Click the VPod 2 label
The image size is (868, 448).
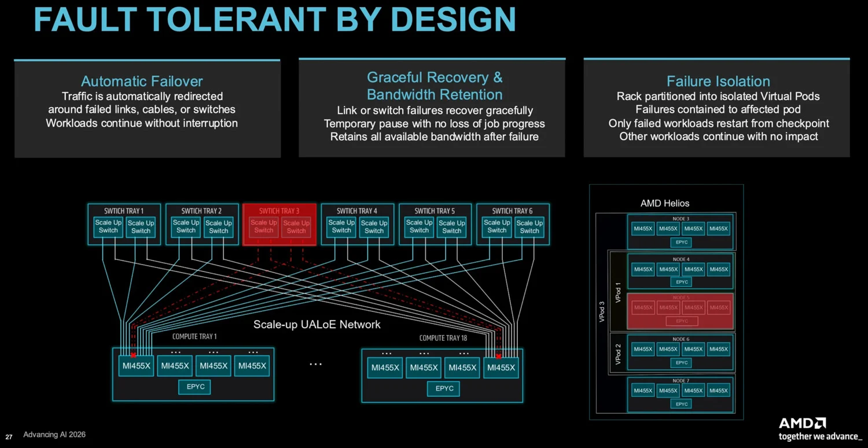coord(618,354)
